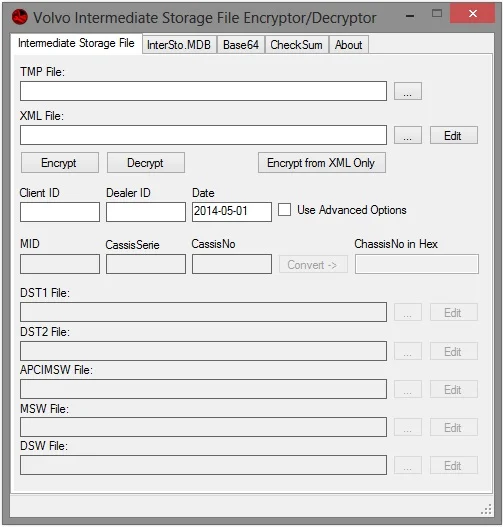
Task: Click the ... browse button for DST1 File
Action: pyautogui.click(x=408, y=312)
